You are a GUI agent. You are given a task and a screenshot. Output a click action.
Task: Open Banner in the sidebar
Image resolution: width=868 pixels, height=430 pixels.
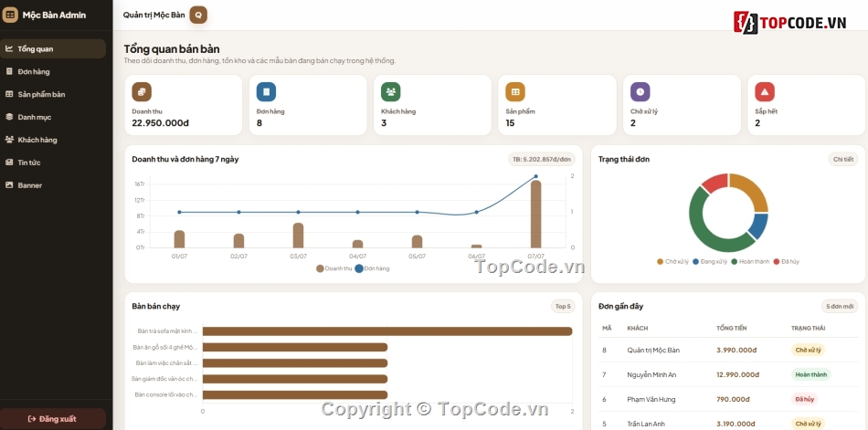[53, 184]
